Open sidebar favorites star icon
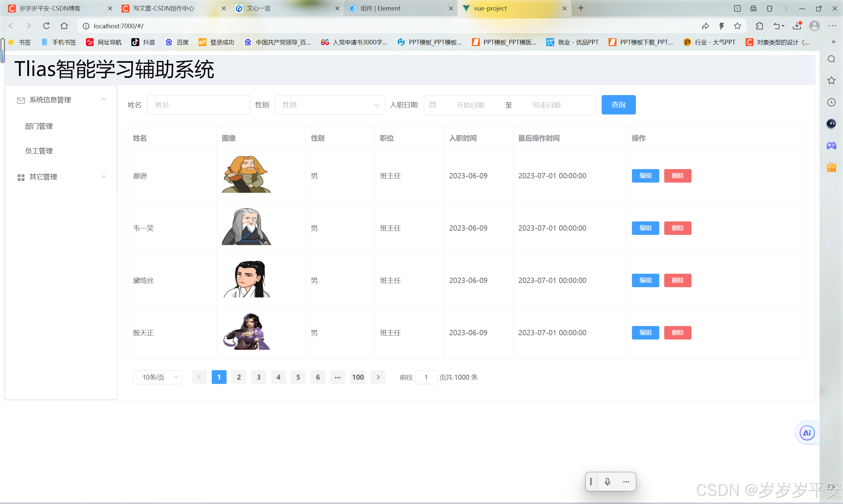This screenshot has height=504, width=843. coord(831,81)
